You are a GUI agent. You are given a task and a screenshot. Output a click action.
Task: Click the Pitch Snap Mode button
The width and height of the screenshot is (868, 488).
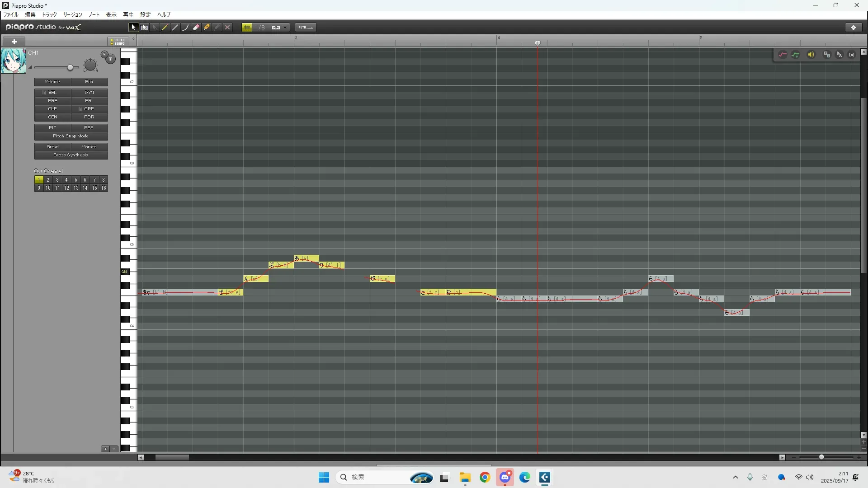(71, 136)
